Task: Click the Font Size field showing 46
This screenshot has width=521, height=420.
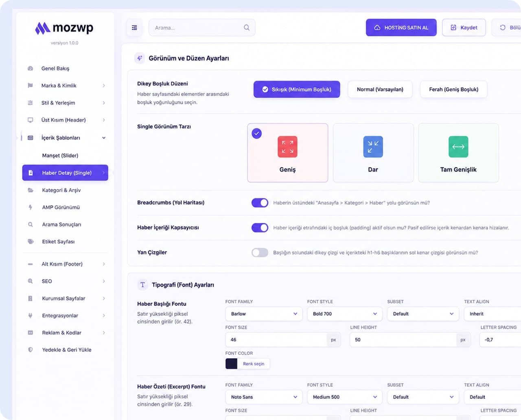Action: tap(276, 340)
